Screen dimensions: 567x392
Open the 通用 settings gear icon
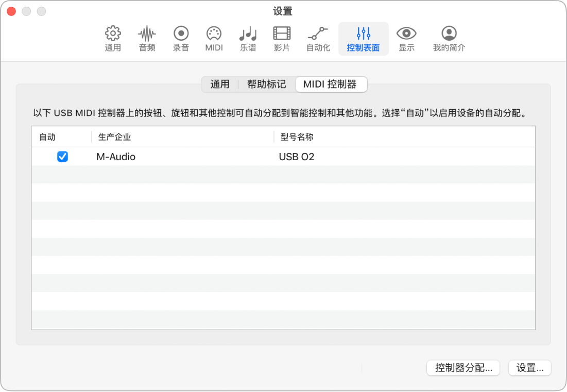point(113,39)
